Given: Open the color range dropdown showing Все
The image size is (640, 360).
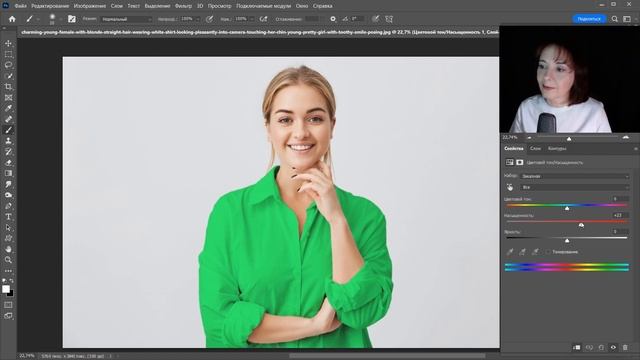Looking at the screenshot, I should [575, 187].
